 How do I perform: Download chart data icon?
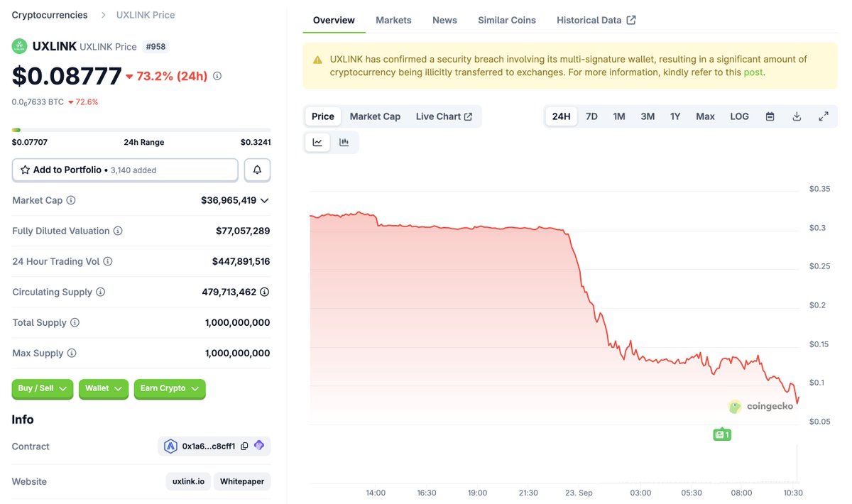tap(797, 116)
